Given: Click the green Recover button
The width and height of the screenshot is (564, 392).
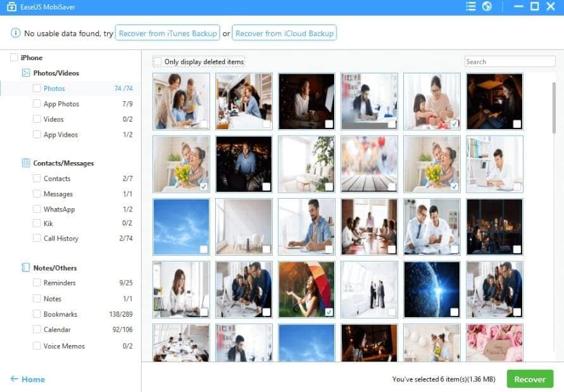Looking at the screenshot, I should click(530, 379).
